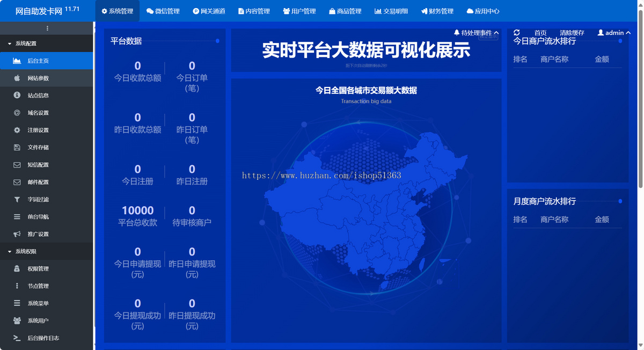The width and height of the screenshot is (644, 350).
Task: Switch to 财务管理 top menu
Action: (437, 11)
